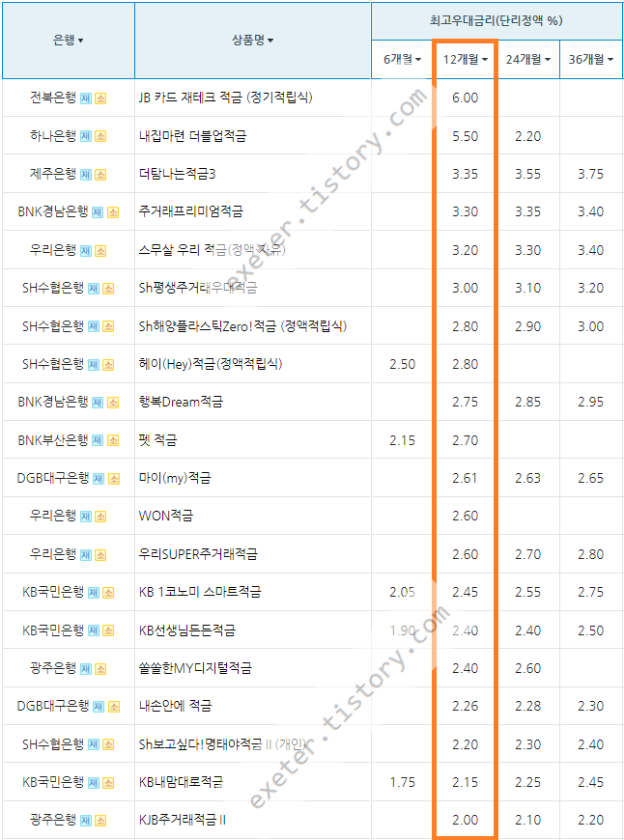
Task: Sort by 은행 column header arrow
Action: coord(81,41)
